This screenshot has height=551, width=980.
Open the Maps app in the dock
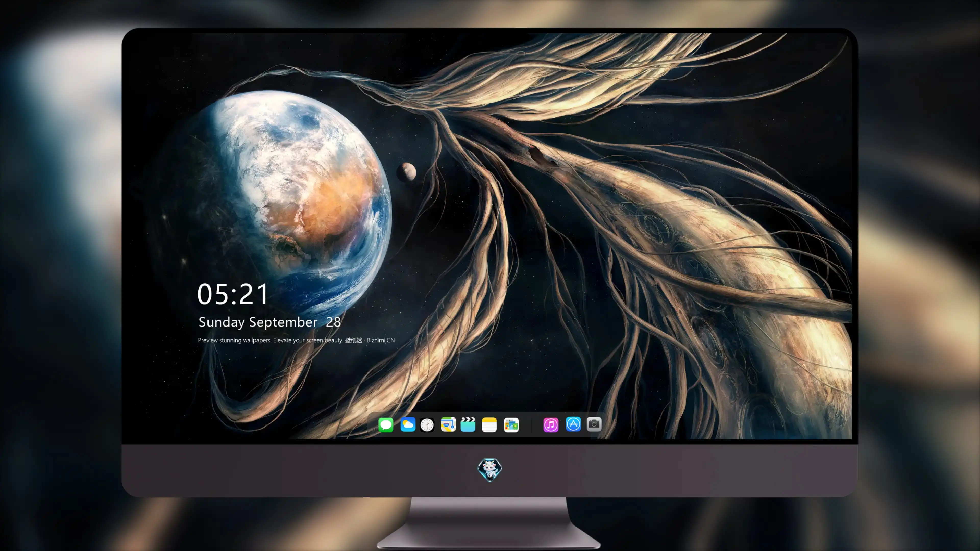pyautogui.click(x=448, y=424)
